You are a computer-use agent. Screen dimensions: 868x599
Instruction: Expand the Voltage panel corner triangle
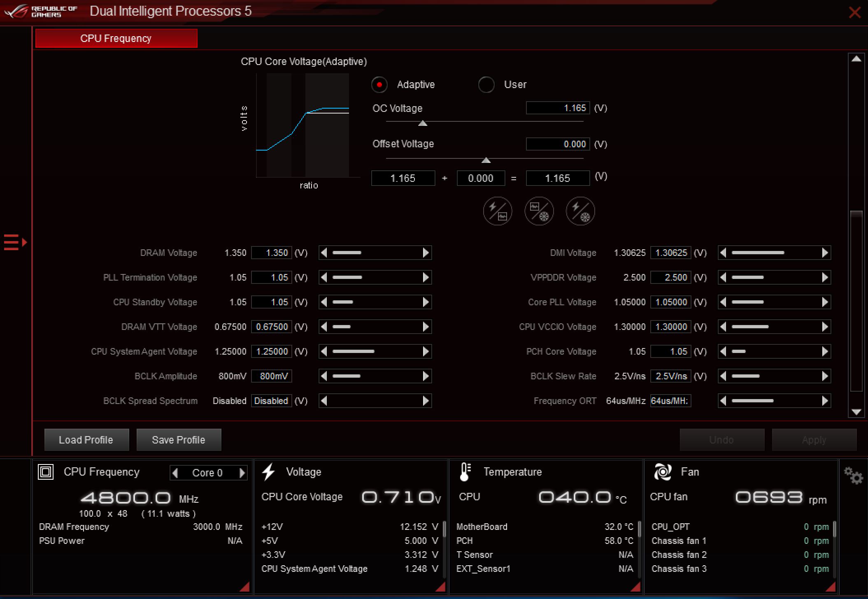(441, 587)
